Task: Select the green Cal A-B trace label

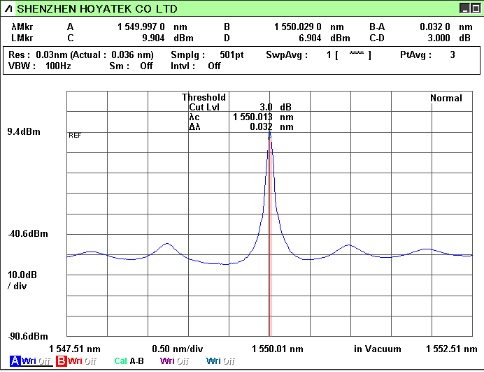Action: coord(129,361)
